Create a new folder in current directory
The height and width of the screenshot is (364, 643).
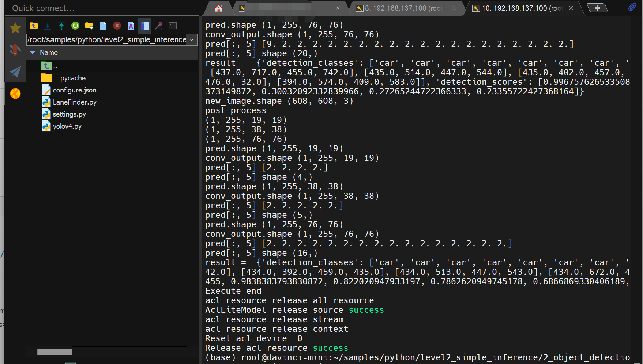[x=89, y=26]
